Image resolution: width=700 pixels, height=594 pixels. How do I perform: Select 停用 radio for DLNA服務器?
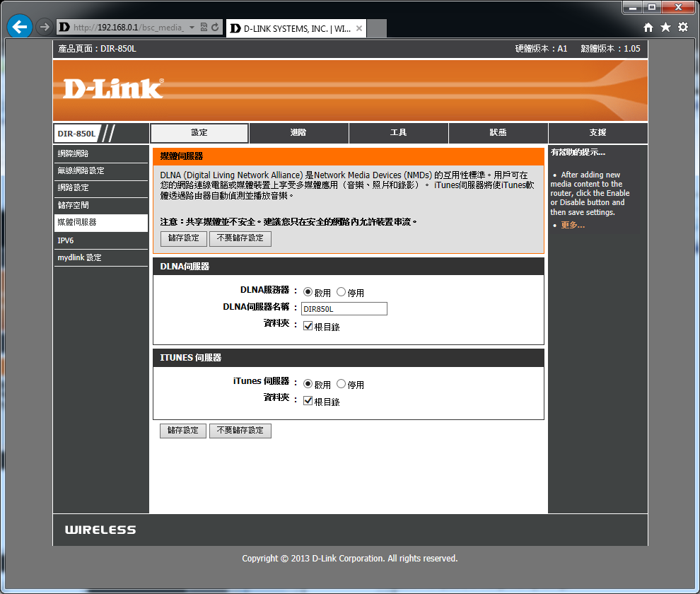[342, 292]
